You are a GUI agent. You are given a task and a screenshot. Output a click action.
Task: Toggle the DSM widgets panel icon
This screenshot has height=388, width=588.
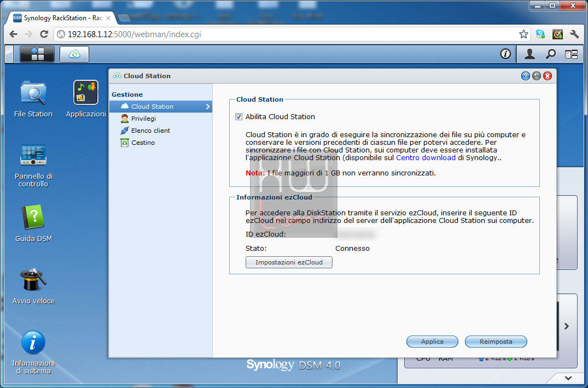coord(571,54)
